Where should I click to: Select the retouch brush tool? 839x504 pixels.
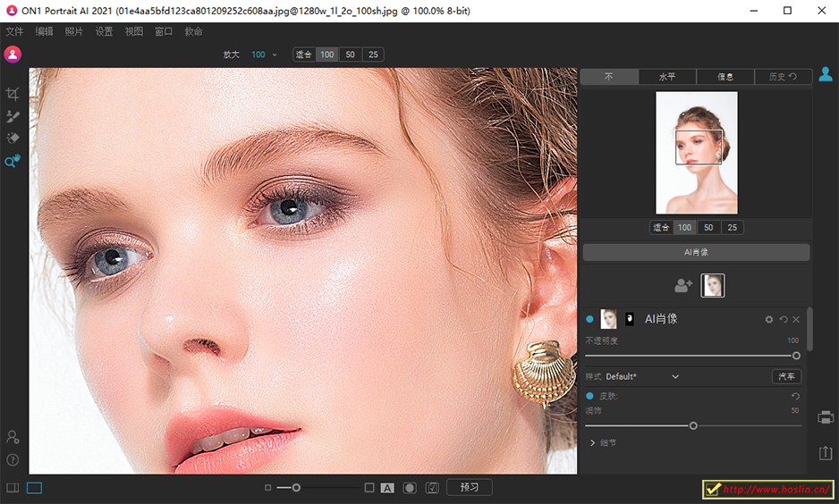tap(13, 116)
